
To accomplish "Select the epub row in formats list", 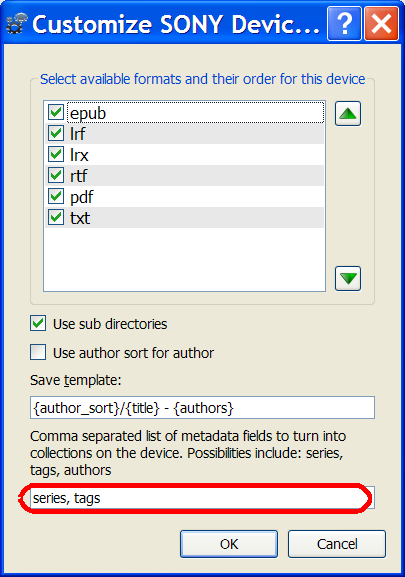I will click(x=184, y=113).
